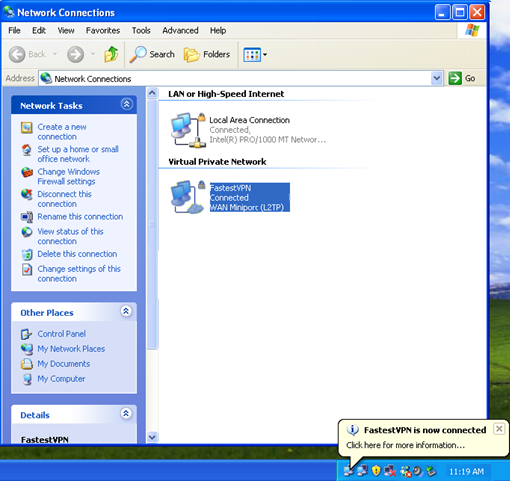Click the Disconnect connection icon
The width and height of the screenshot is (510, 481).
[27, 194]
